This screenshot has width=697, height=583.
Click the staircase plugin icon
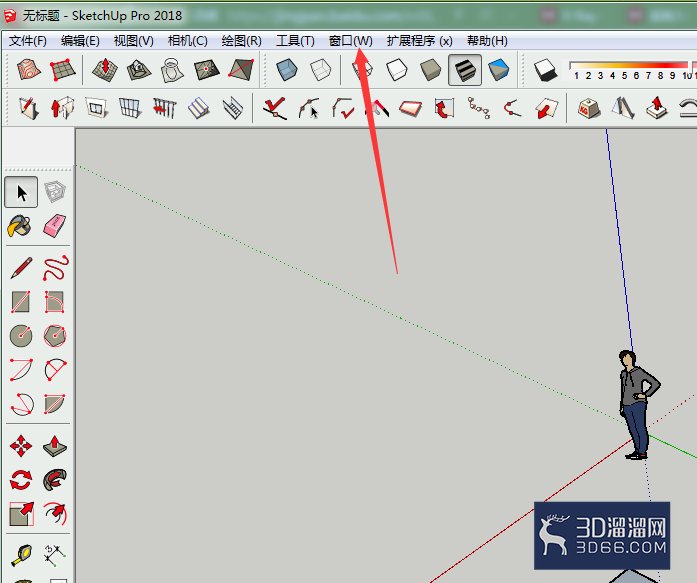[x=198, y=108]
